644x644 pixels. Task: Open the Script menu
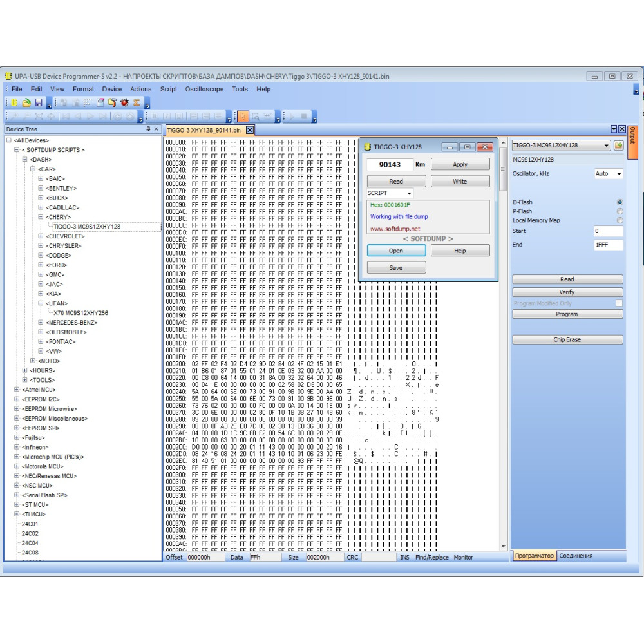click(x=168, y=89)
